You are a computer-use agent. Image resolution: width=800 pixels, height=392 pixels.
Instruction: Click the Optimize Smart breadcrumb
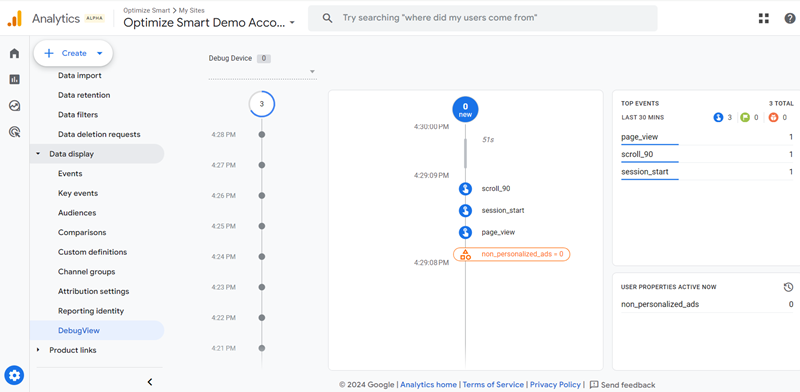pyautogui.click(x=146, y=10)
